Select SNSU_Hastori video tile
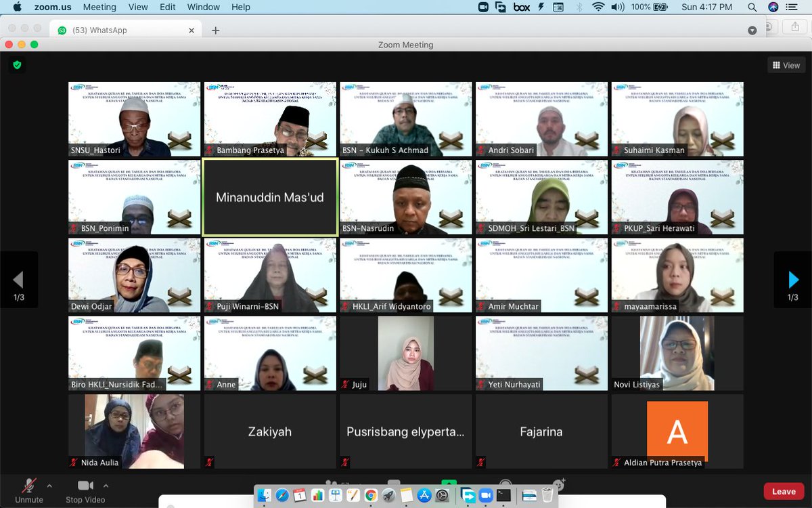The image size is (812, 508). pyautogui.click(x=134, y=119)
